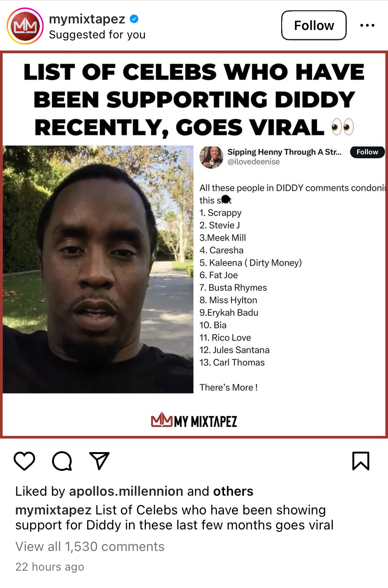388x588 pixels.
Task: Open apollos.millennion's profile from the likes
Action: (126, 491)
